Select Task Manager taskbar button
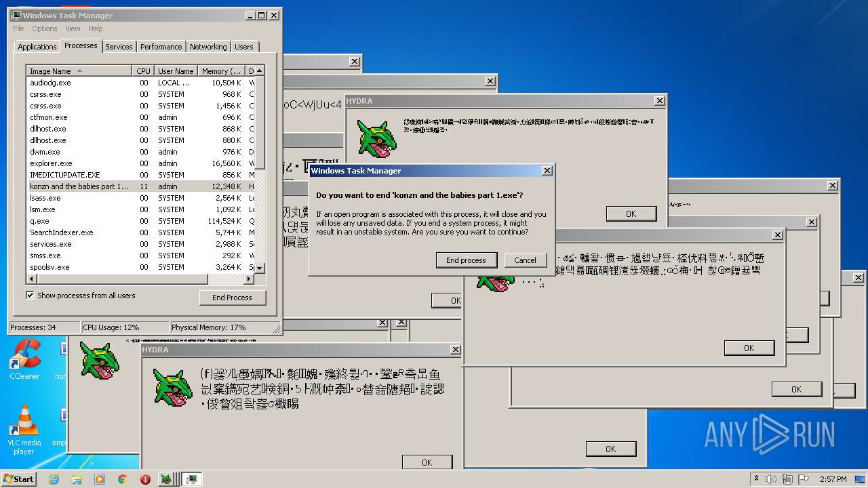 [x=192, y=479]
